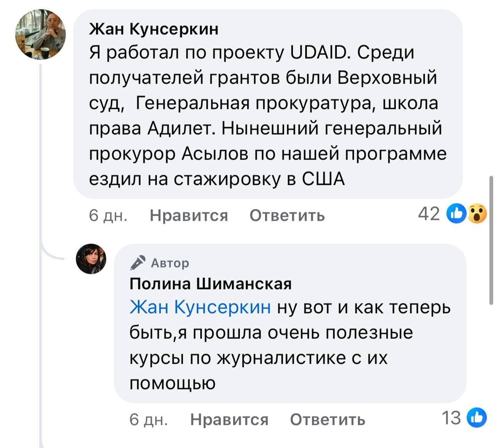Open Жан Кунсеркин's profile picture

(40, 35)
